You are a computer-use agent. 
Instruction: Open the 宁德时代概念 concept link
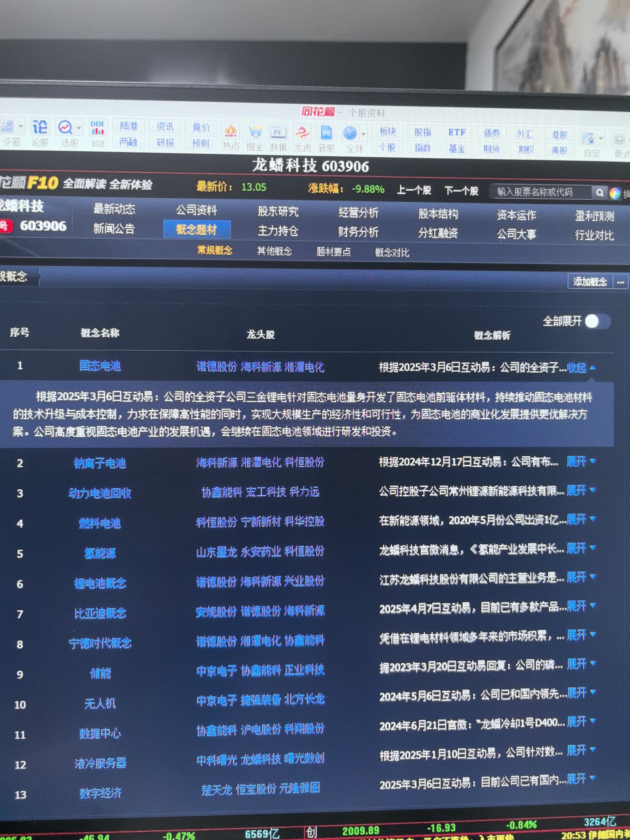(x=100, y=643)
